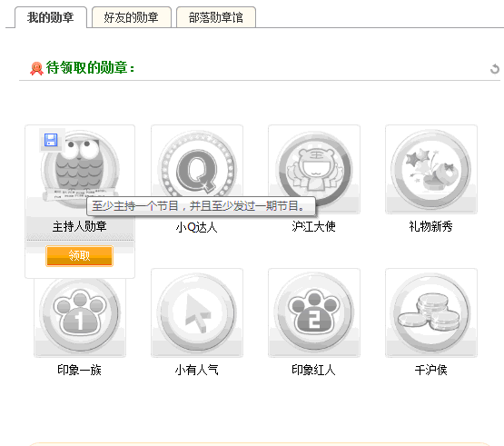Click the 千沪侯 label
Screen dimensions: 504x446
(430, 370)
